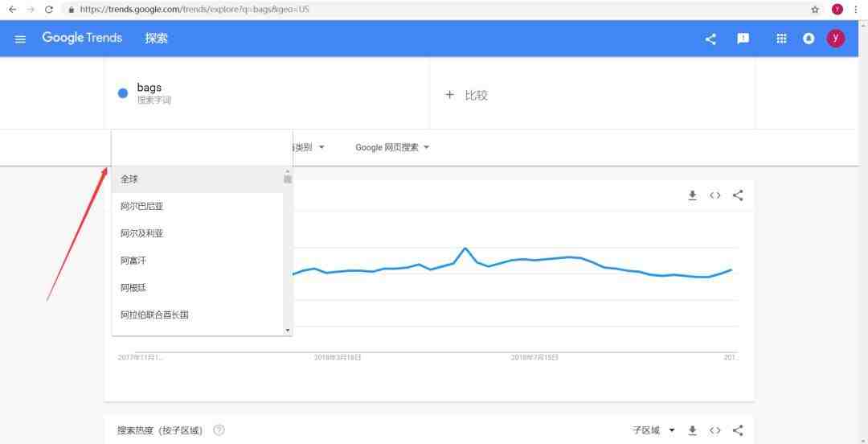Open embed code for trend chart
The width and height of the screenshot is (868, 444).
coord(715,195)
